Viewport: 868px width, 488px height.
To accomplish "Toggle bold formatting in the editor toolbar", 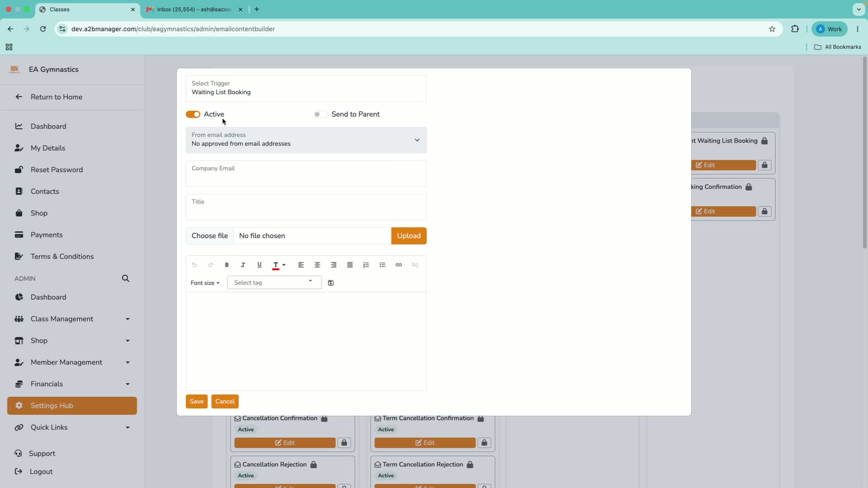I will [227, 265].
